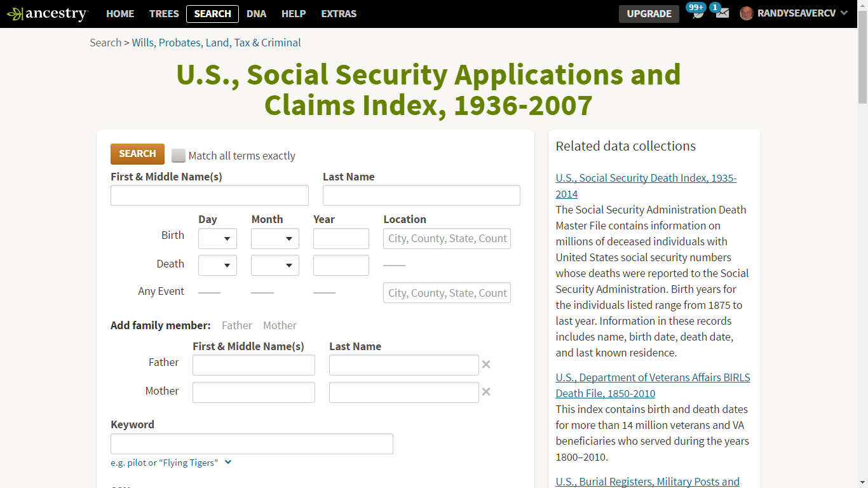Click the UPGRADE button
Viewport: 868px width, 488px height.
click(649, 13)
